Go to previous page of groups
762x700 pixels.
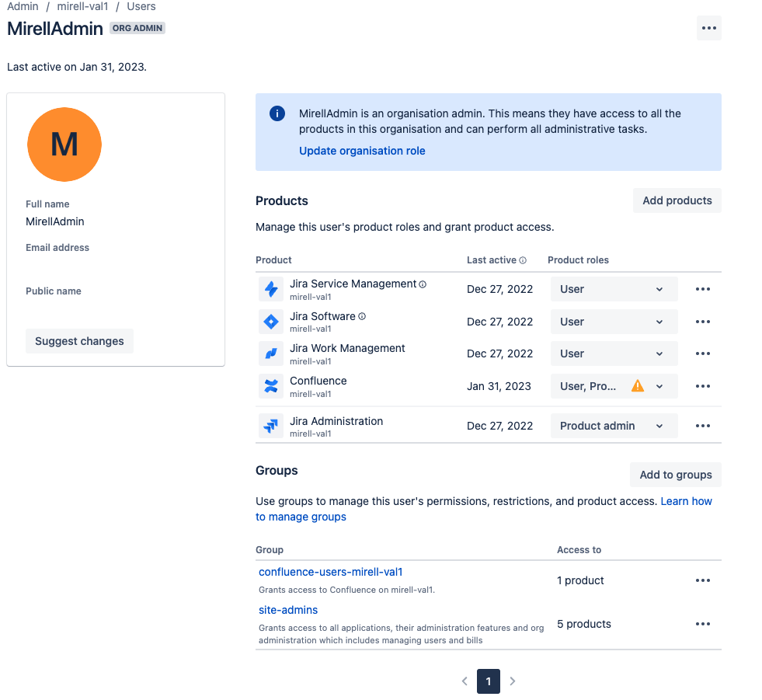pos(465,681)
